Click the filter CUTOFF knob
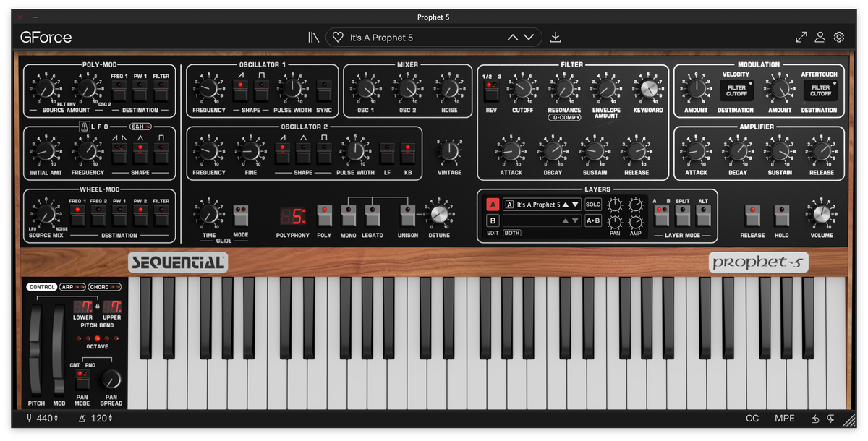868x441 pixels. coord(522,89)
